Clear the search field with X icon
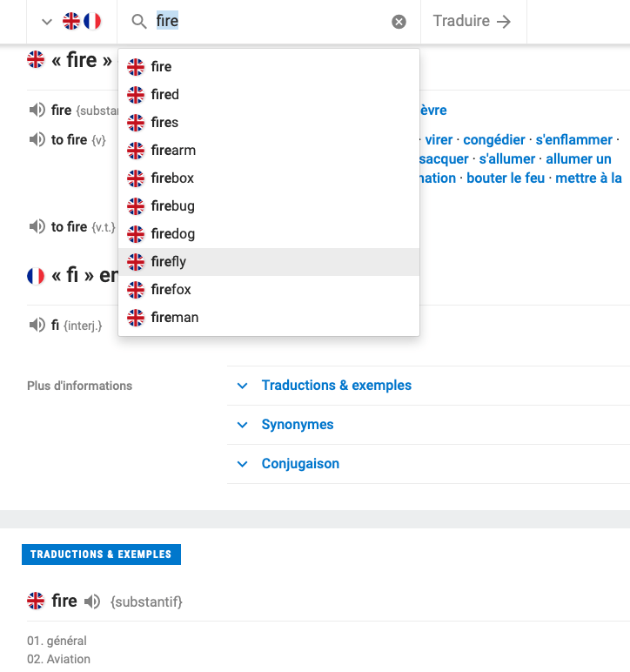 click(399, 22)
